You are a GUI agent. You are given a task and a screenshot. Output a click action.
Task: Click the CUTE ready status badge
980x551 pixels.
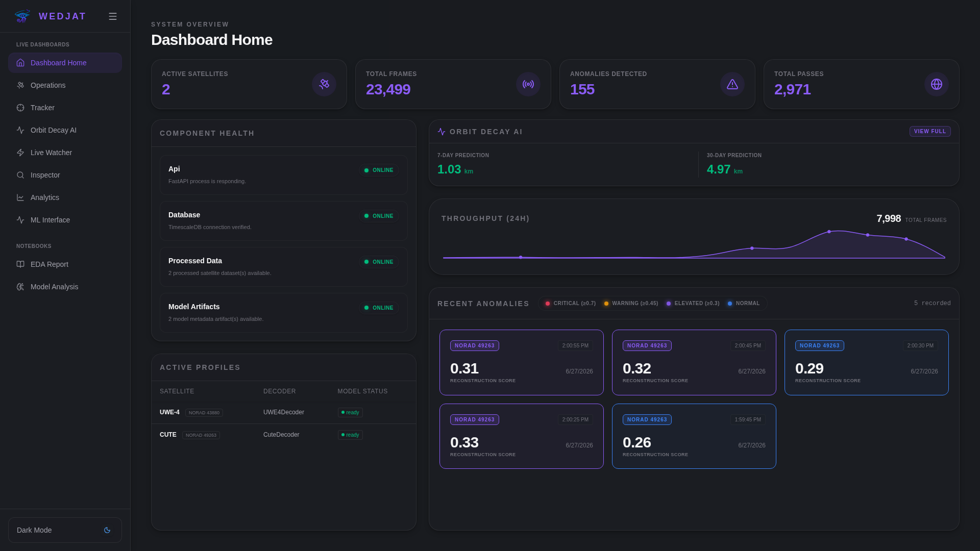(350, 435)
